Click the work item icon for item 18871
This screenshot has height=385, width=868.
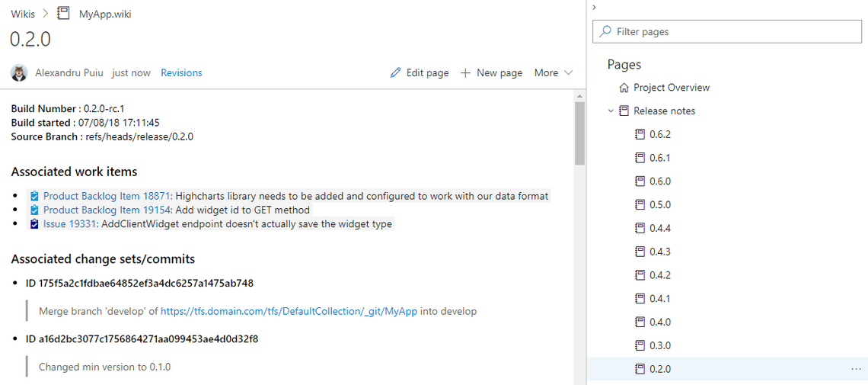point(34,196)
